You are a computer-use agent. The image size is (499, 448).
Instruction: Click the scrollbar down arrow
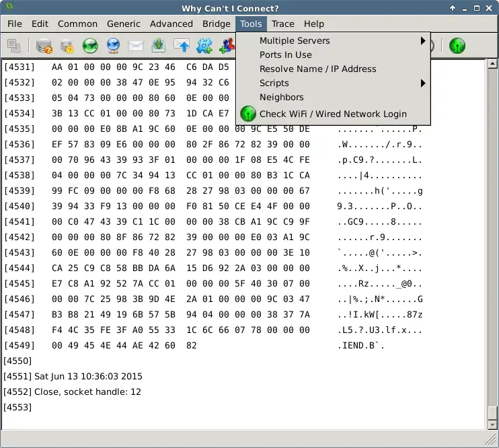pyautogui.click(x=492, y=424)
